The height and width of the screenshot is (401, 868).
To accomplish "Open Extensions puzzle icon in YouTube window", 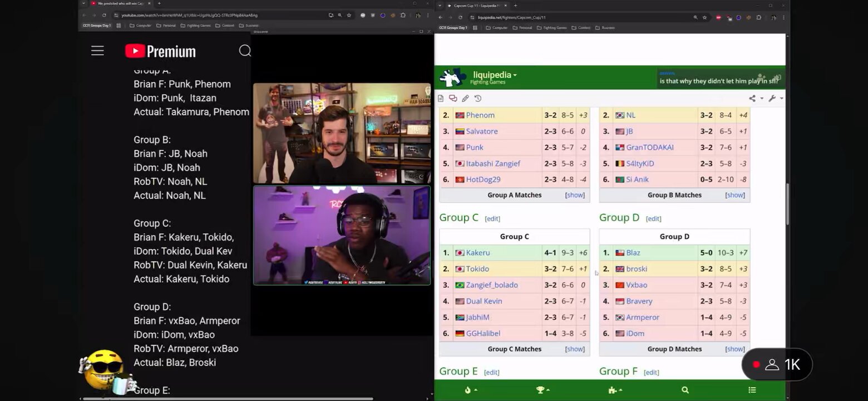I will coord(403,15).
